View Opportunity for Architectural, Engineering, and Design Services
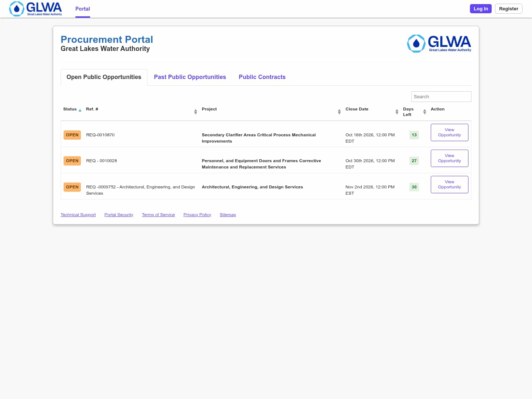 (449, 184)
